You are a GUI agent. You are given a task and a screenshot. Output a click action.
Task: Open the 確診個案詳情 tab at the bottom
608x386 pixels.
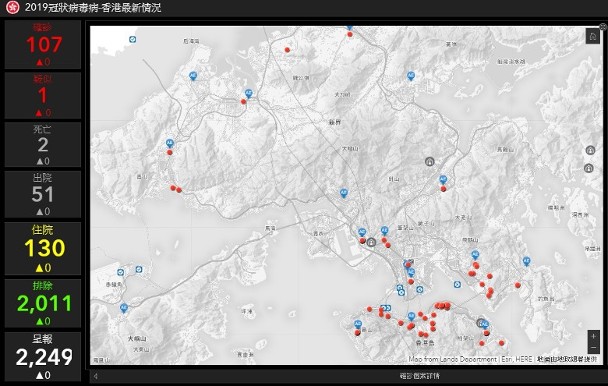point(420,376)
